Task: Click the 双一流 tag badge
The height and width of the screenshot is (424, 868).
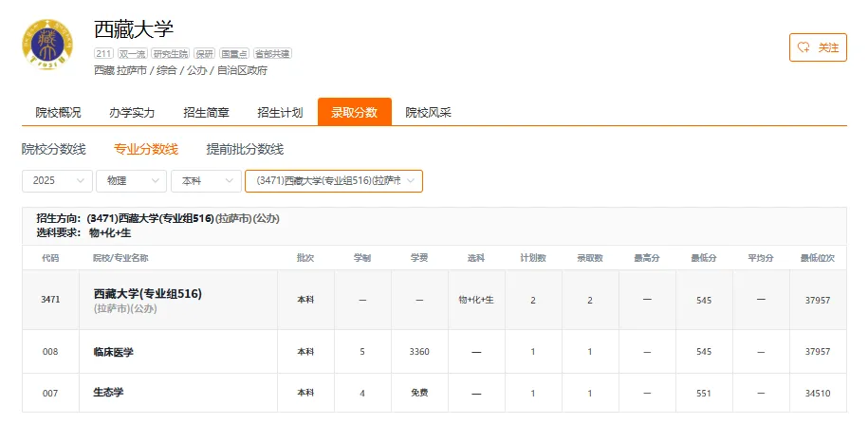Action: click(x=132, y=54)
